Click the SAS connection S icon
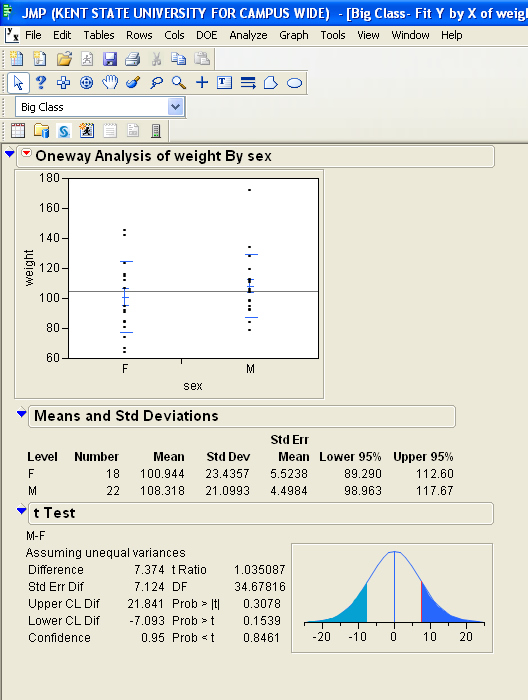This screenshot has height=700, width=528. click(64, 131)
